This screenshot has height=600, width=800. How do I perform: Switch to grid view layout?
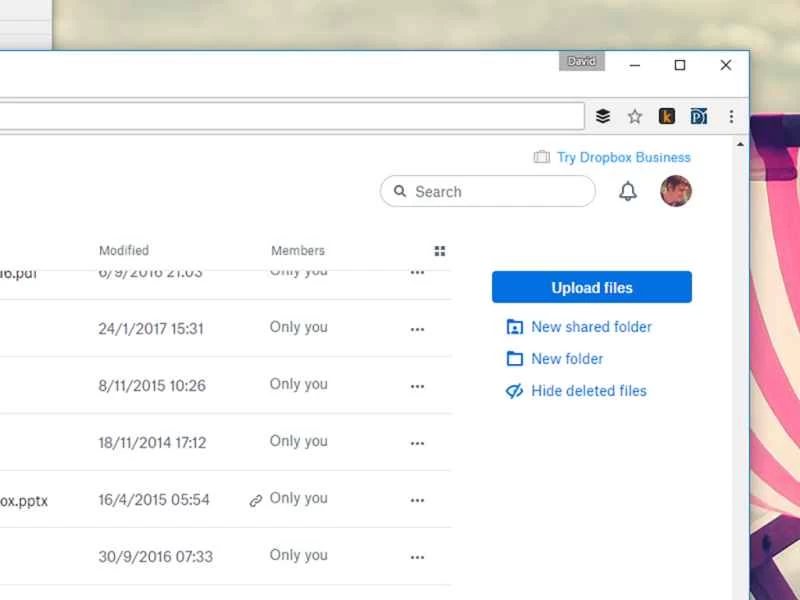[440, 251]
